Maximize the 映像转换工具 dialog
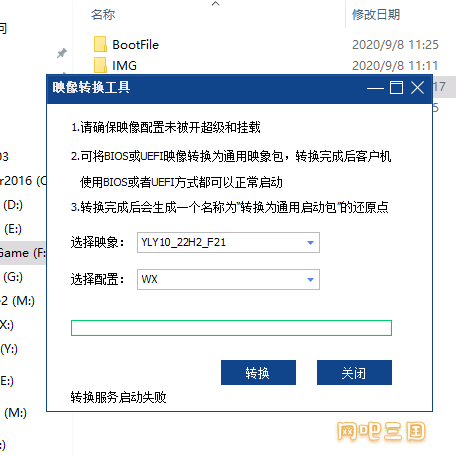The height and width of the screenshot is (456, 456). [396, 88]
